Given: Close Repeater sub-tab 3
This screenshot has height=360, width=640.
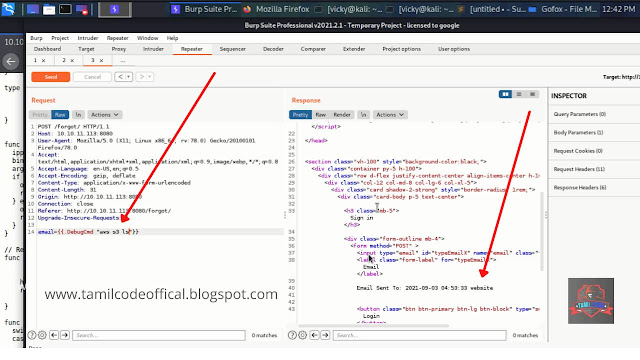Looking at the screenshot, I should click(101, 60).
